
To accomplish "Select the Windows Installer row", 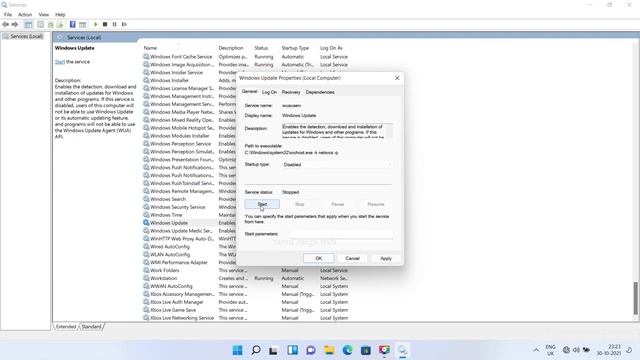I will (169, 80).
